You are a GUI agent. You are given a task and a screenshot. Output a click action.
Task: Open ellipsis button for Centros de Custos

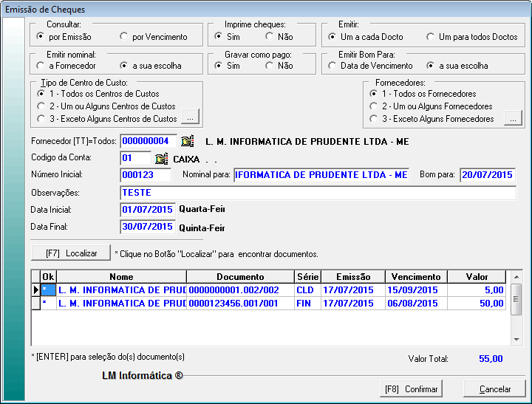click(191, 118)
